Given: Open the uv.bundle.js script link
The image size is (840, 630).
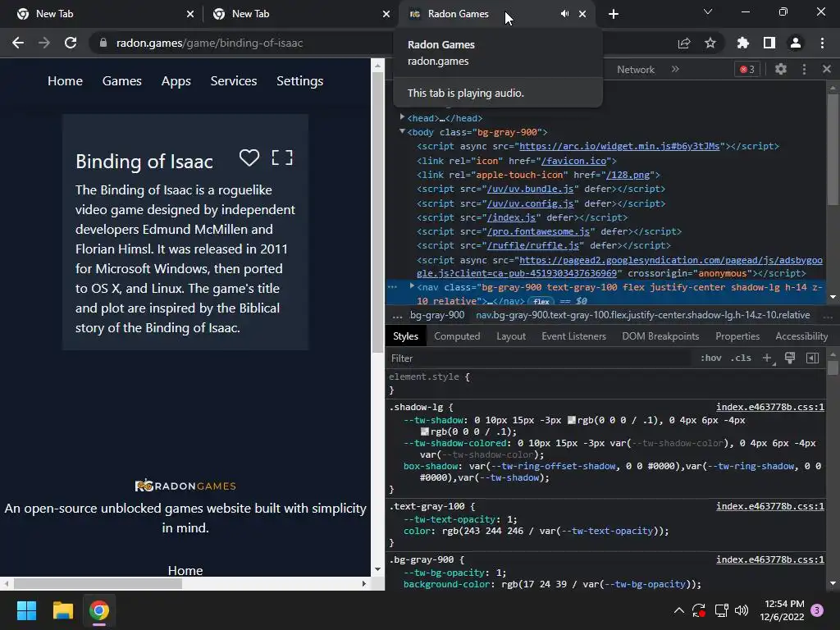Looking at the screenshot, I should tap(531, 189).
